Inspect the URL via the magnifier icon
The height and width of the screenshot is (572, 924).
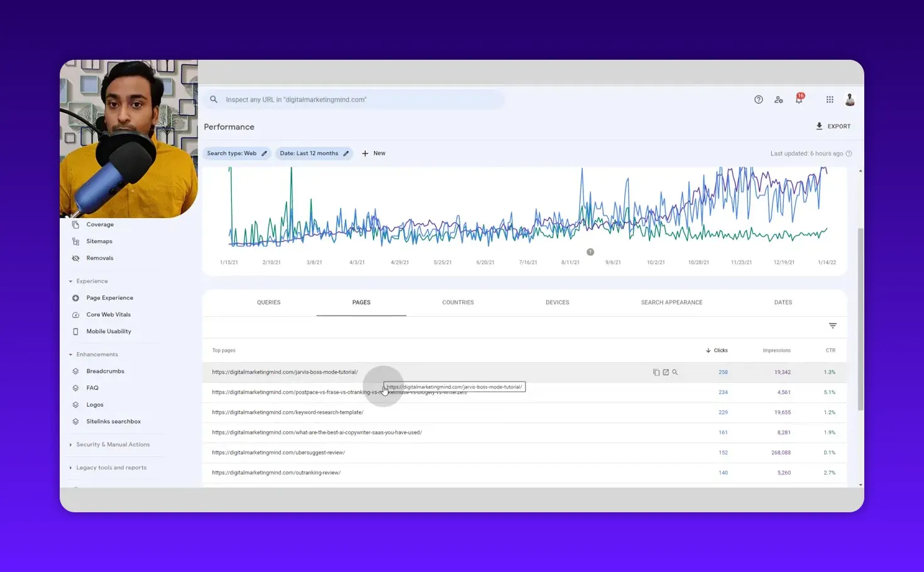675,372
